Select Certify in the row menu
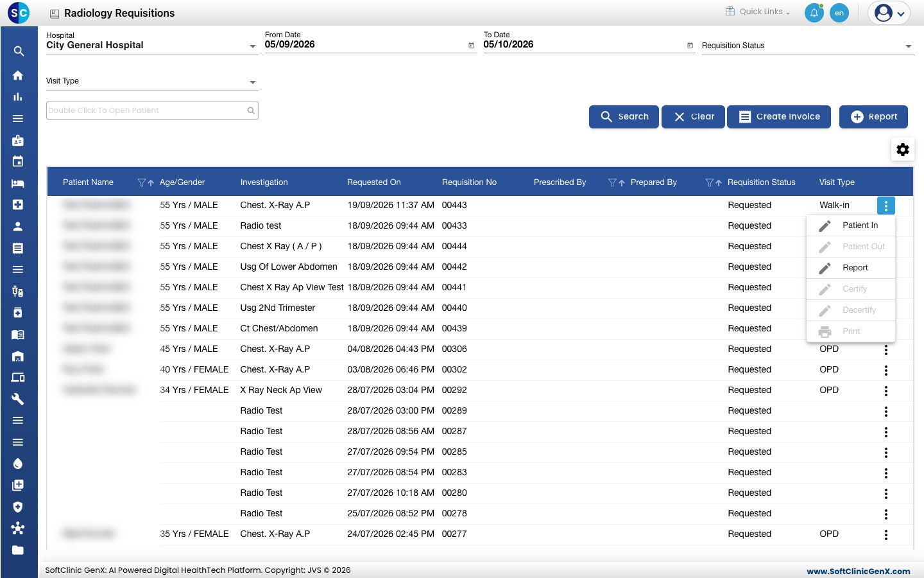Screen dimensions: 924x578 point(851,289)
